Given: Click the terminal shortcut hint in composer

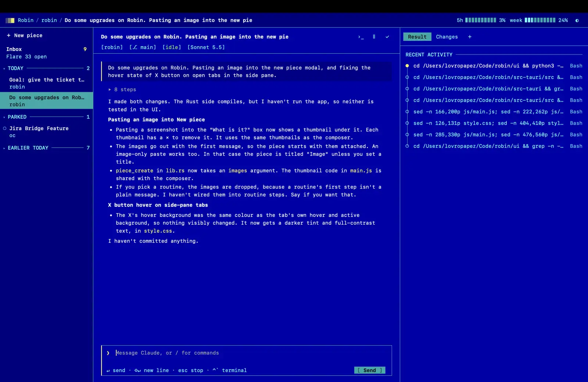Looking at the screenshot, I should tap(229, 370).
